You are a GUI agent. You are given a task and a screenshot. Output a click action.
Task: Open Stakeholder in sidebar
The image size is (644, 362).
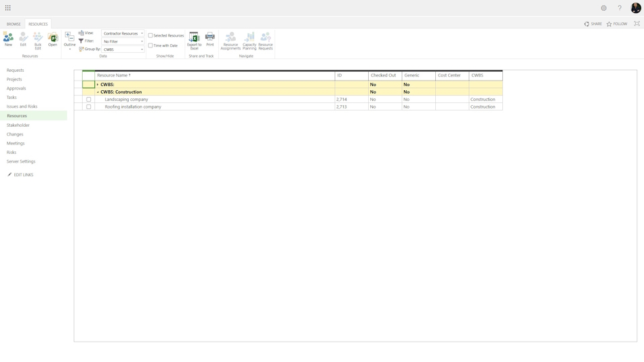point(18,125)
